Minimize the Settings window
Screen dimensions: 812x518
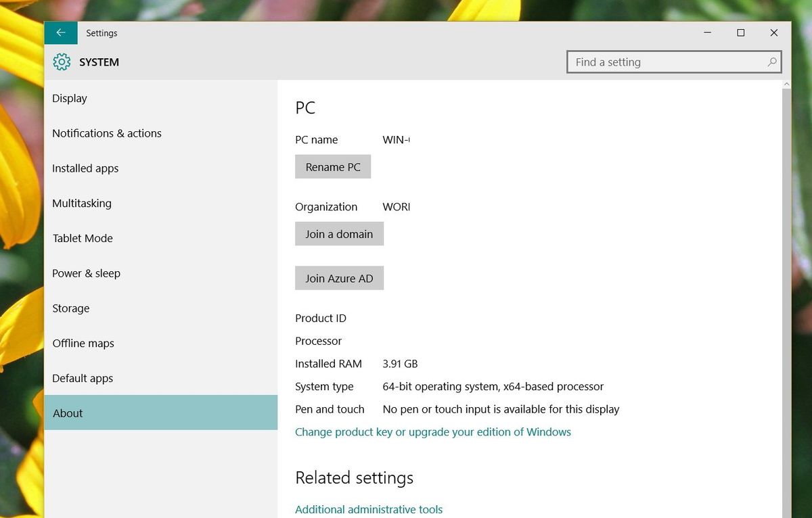coord(707,32)
